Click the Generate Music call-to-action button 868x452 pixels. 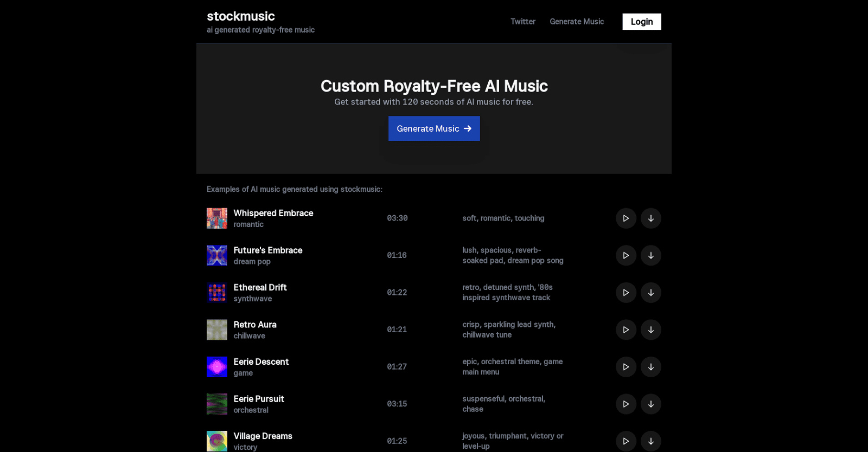tap(433, 128)
